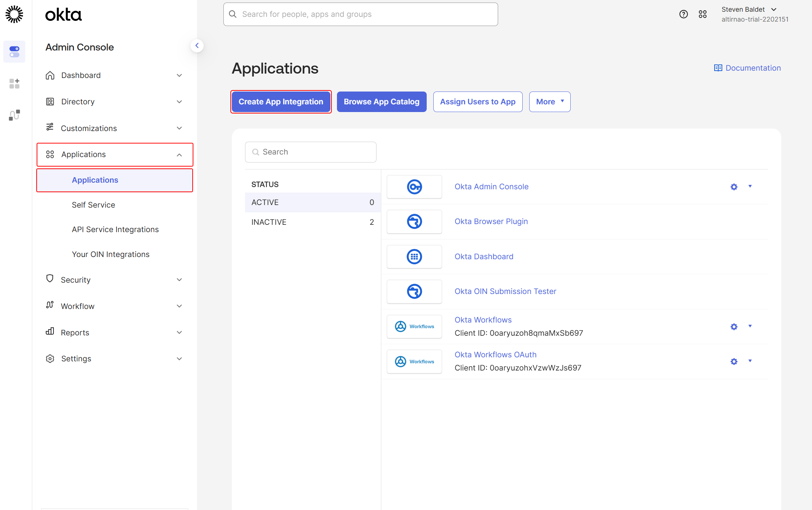Screen dimensions: 812x510
Task: Filter by INACTIVE status
Action: click(313, 222)
